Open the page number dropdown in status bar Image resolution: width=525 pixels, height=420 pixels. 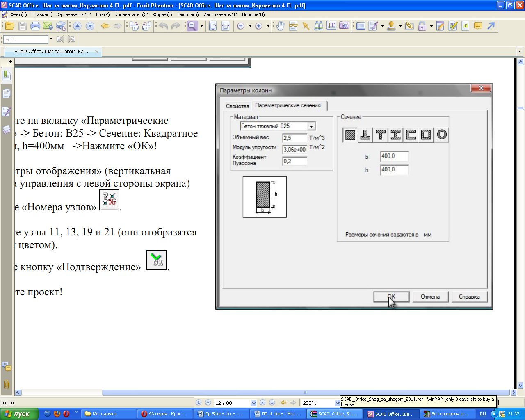click(x=253, y=403)
